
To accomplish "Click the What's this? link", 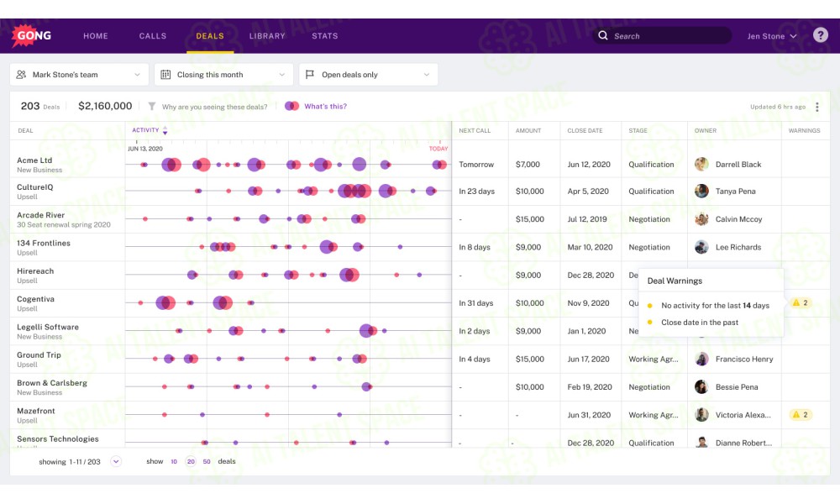I will coord(325,106).
